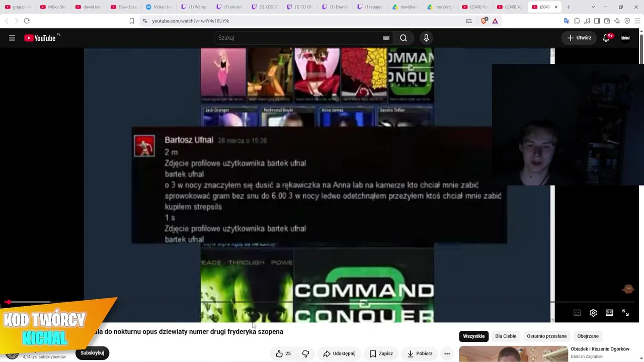Toggle theater mode on the player
The height and width of the screenshot is (362, 644).
click(x=609, y=313)
